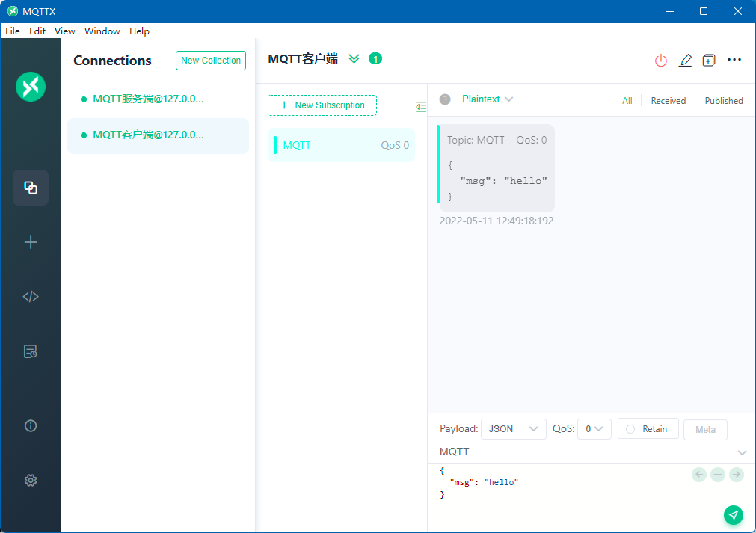Open the Plaintext format dropdown

click(487, 99)
